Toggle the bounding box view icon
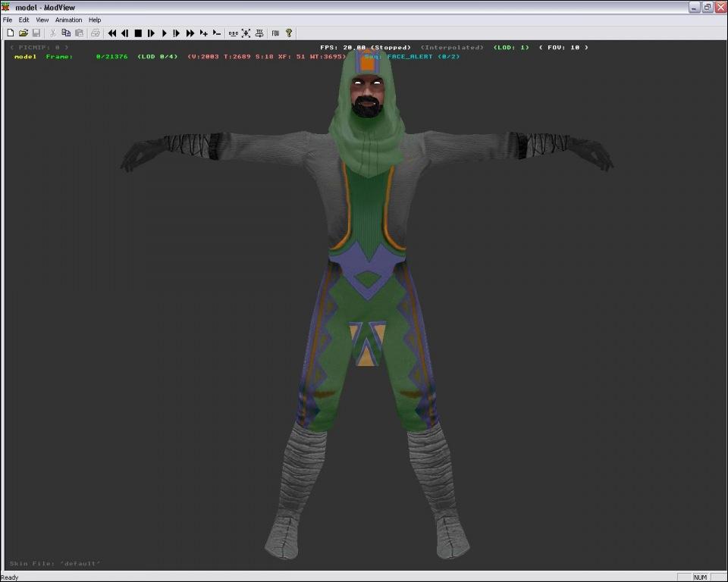Image resolution: width=728 pixels, height=582 pixels. tap(246, 33)
